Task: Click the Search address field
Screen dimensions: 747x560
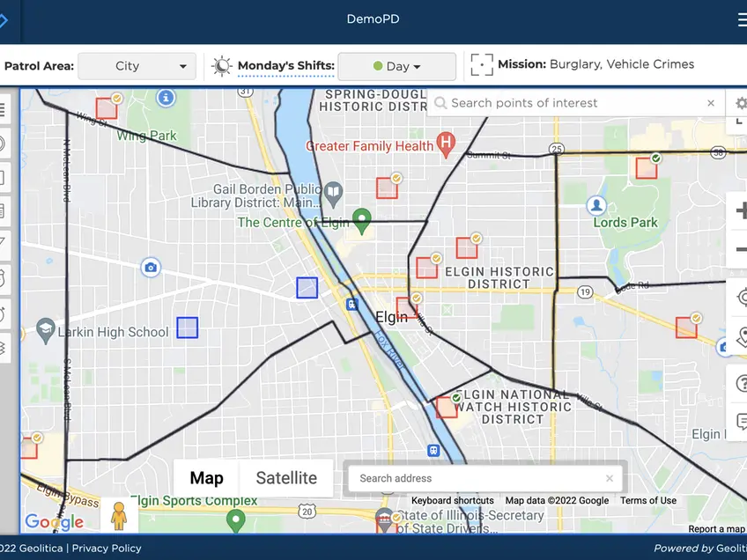Action: tap(476, 478)
